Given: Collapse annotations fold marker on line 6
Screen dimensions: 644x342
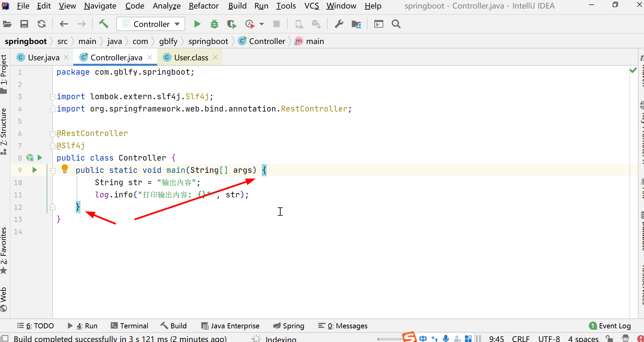Looking at the screenshot, I should tap(53, 134).
